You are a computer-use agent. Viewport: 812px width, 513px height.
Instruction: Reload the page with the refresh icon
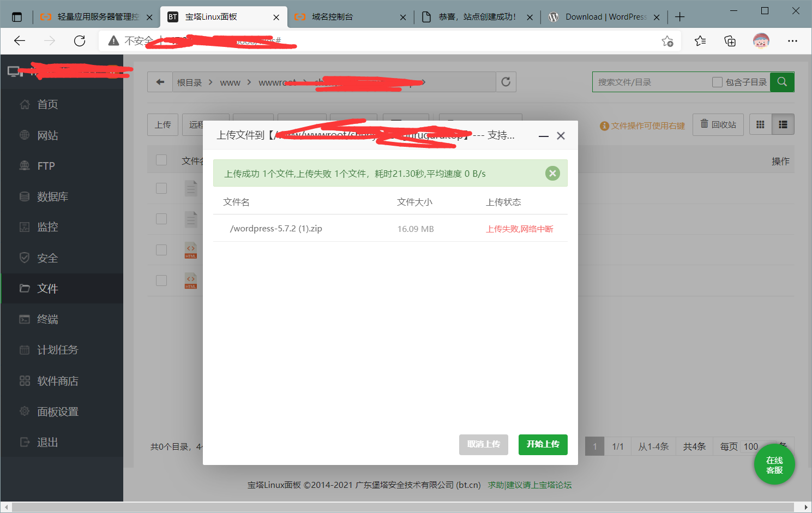tap(80, 41)
